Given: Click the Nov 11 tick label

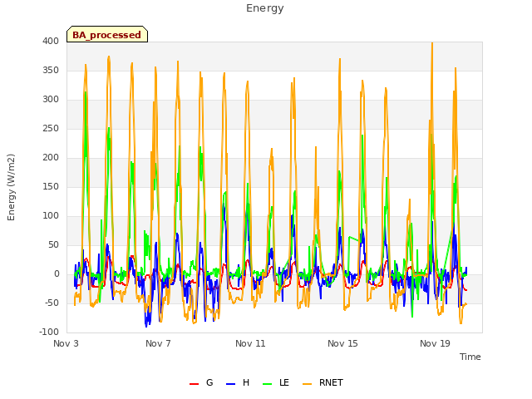Looking at the screenshot, I should tap(250, 343).
